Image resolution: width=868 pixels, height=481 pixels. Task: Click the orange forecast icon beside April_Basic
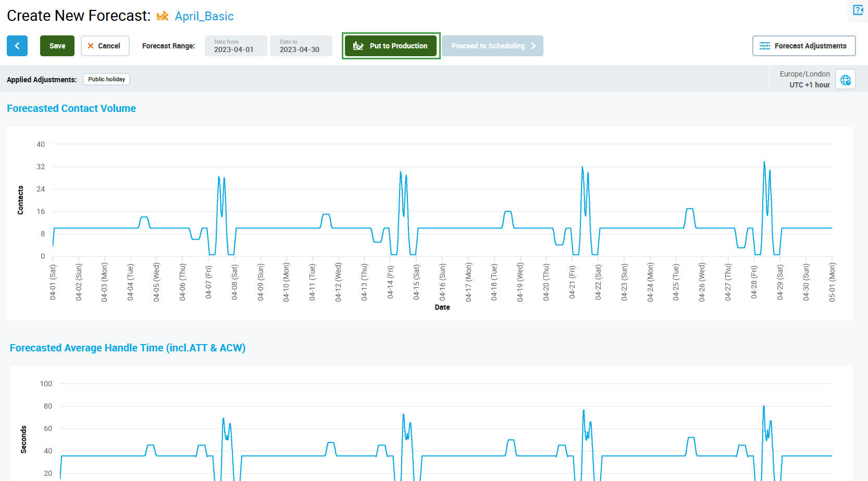(163, 16)
